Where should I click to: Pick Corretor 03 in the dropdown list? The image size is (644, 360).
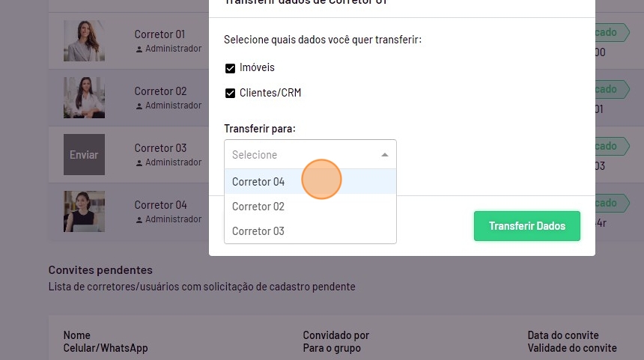tap(258, 231)
